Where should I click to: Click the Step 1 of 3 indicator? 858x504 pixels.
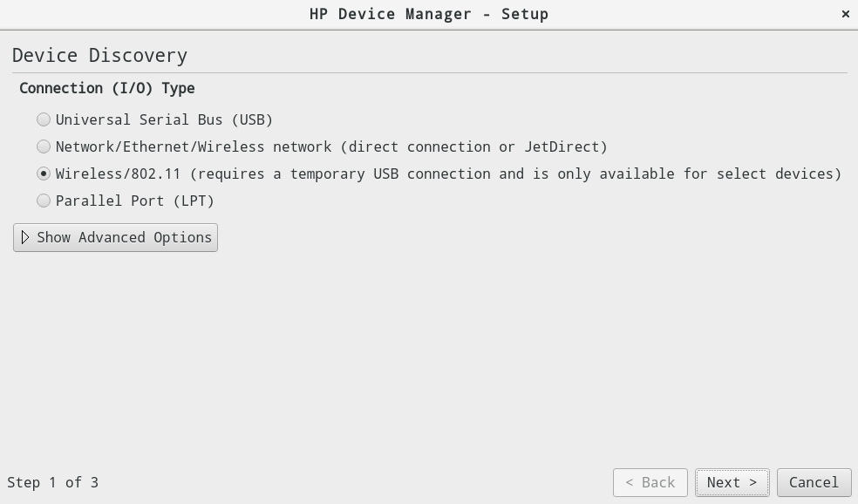tap(53, 482)
